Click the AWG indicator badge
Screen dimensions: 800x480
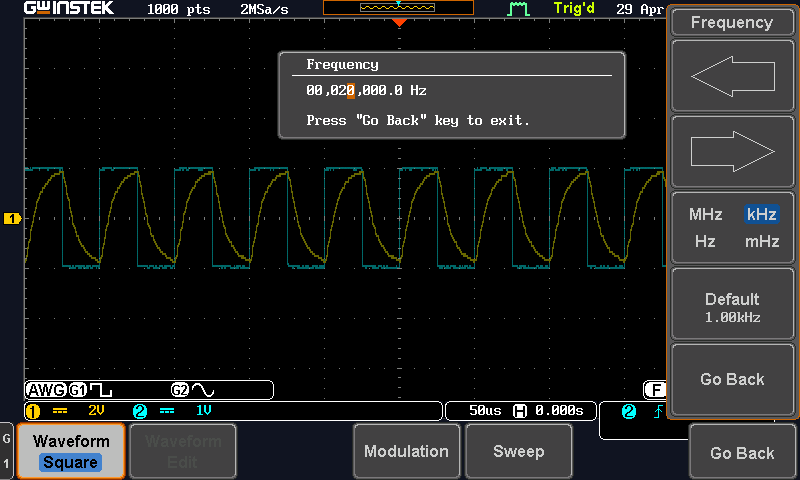(45, 390)
